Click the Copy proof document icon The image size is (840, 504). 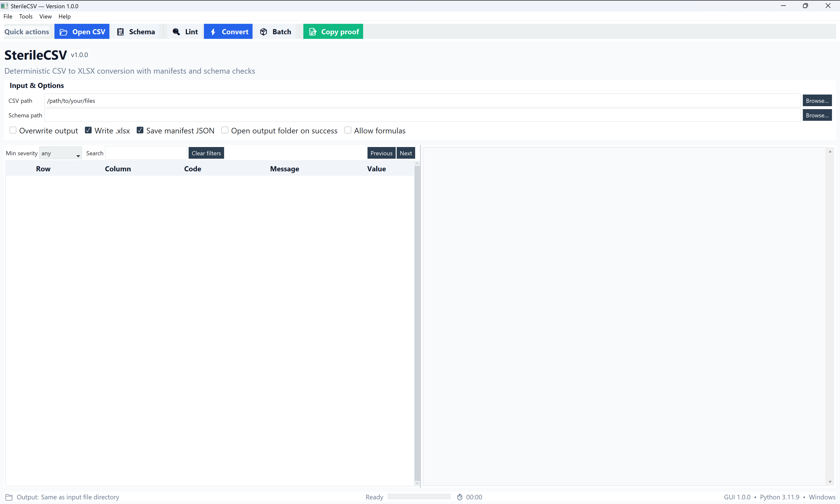[x=313, y=32]
